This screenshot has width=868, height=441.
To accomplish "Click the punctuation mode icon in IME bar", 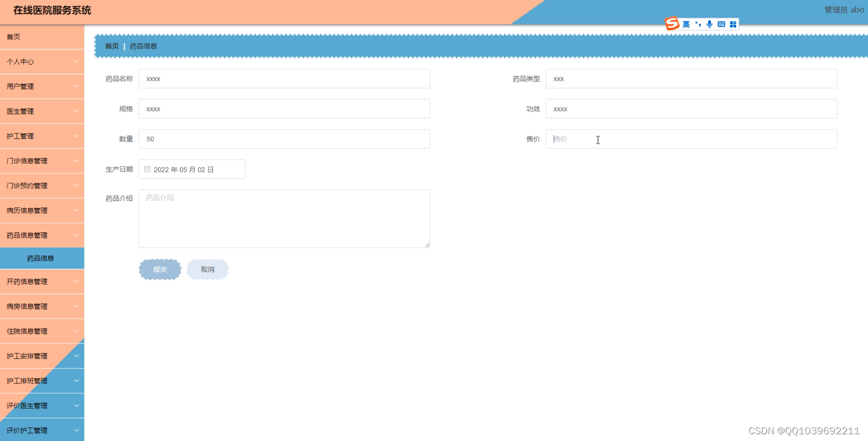I will pyautogui.click(x=698, y=24).
